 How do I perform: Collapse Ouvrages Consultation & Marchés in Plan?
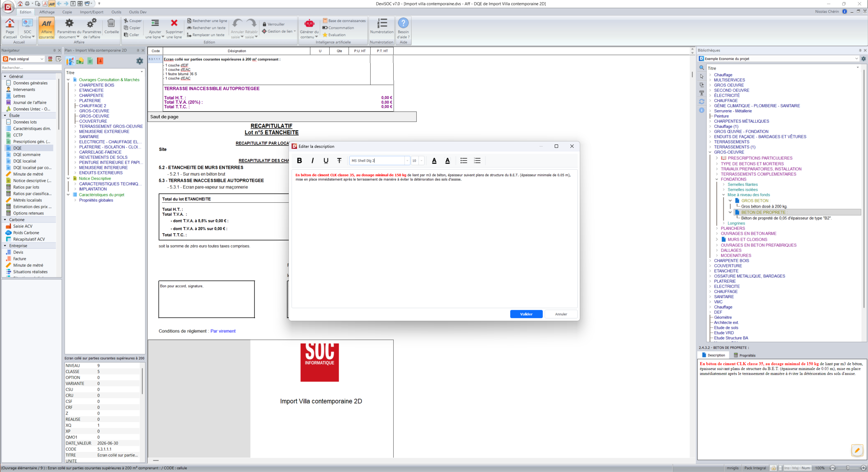coord(68,80)
